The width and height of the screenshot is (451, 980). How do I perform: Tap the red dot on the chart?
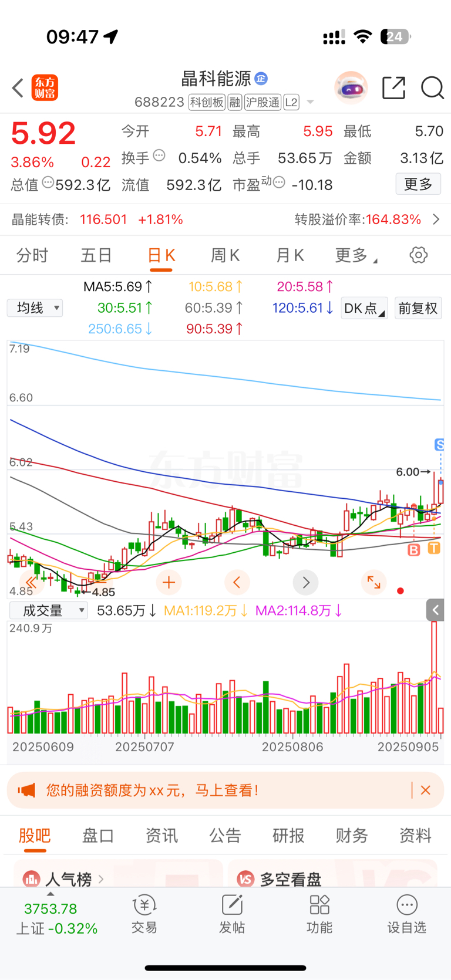click(x=400, y=591)
